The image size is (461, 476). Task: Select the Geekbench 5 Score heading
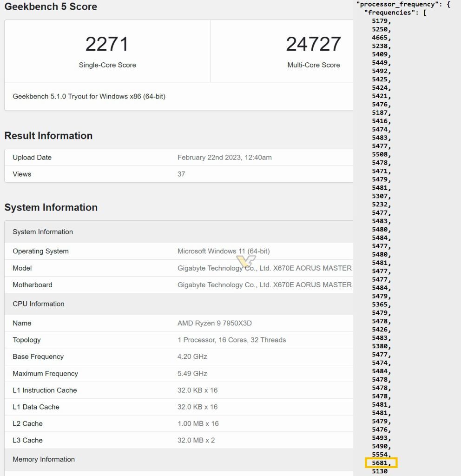50,7
